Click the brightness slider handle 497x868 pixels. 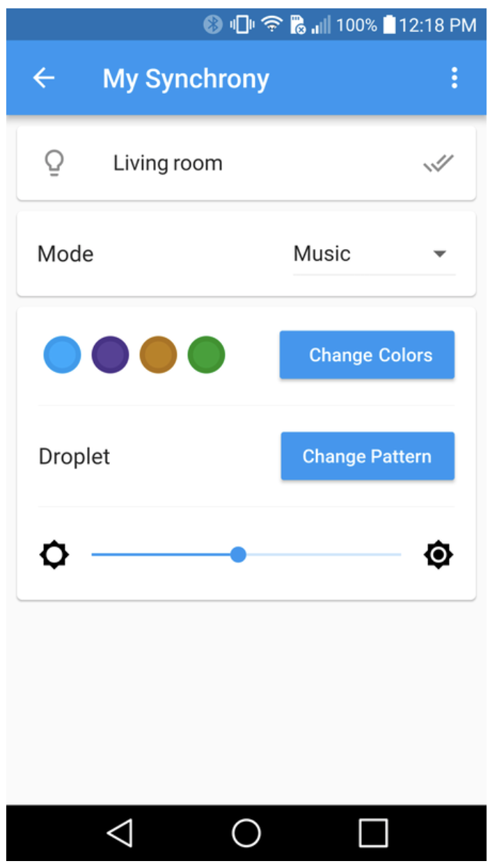(x=238, y=554)
